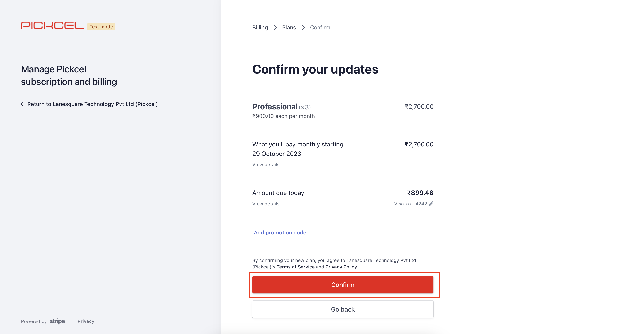The image size is (644, 334).
Task: Select the Confirm breadcrumb item
Action: coord(320,28)
